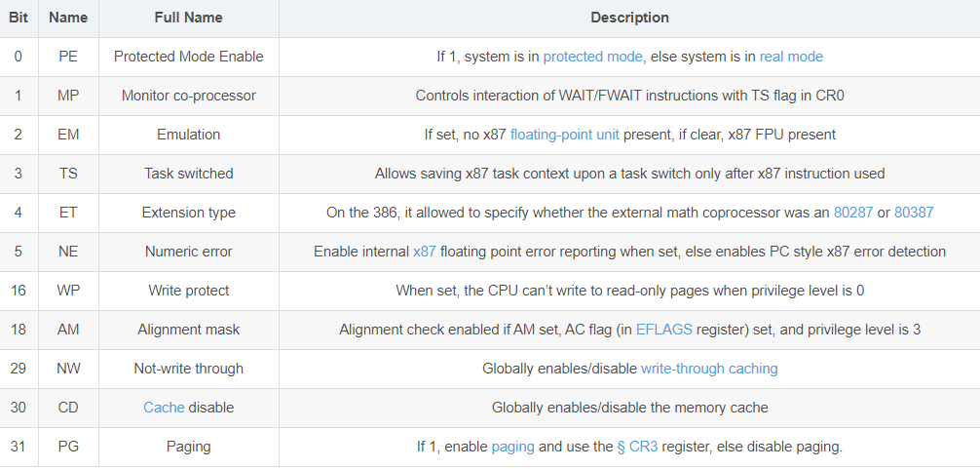
Task: Follow the EFLAGS register link
Action: coord(663,330)
